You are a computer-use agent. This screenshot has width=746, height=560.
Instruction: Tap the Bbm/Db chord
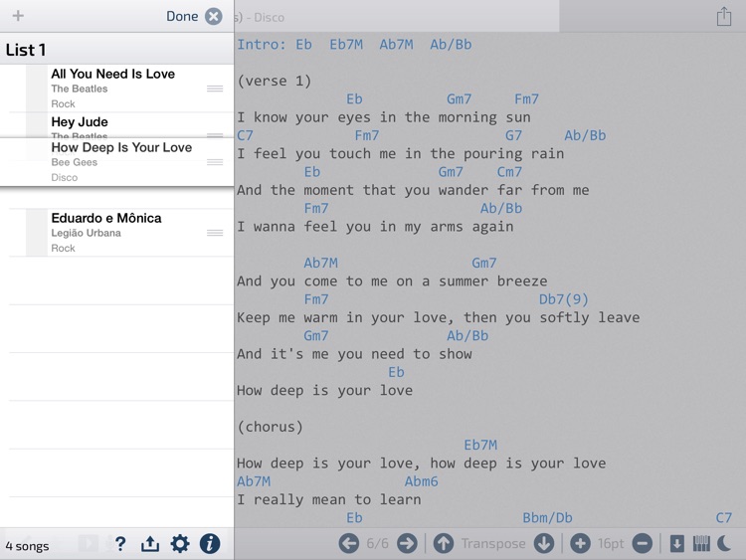(548, 517)
